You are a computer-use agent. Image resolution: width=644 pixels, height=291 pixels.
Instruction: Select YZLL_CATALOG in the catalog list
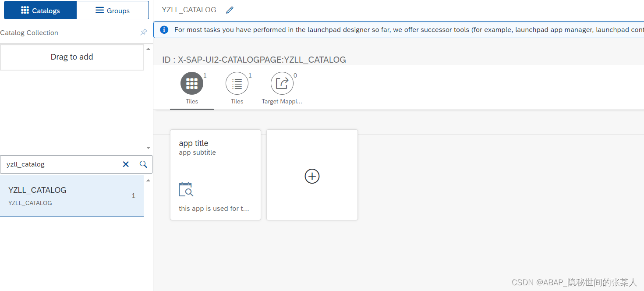click(x=72, y=196)
